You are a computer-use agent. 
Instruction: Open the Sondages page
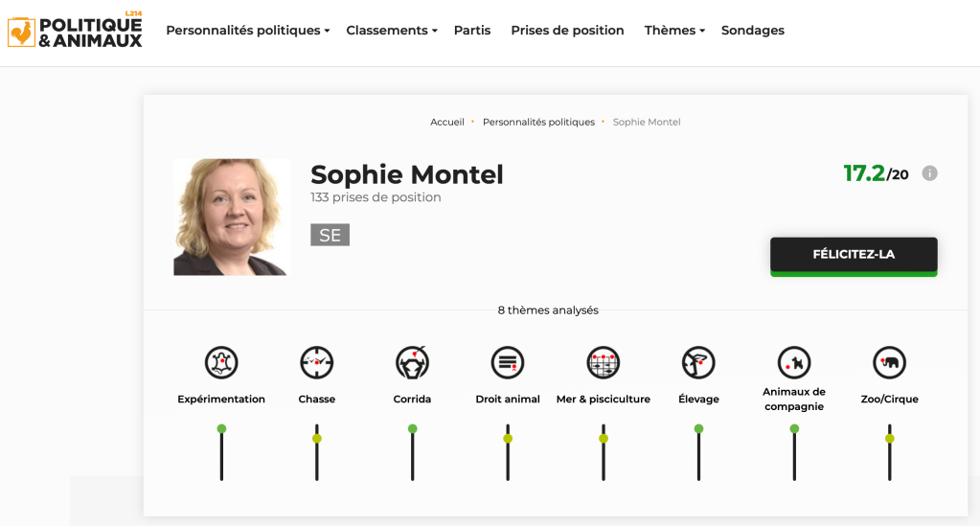753,30
